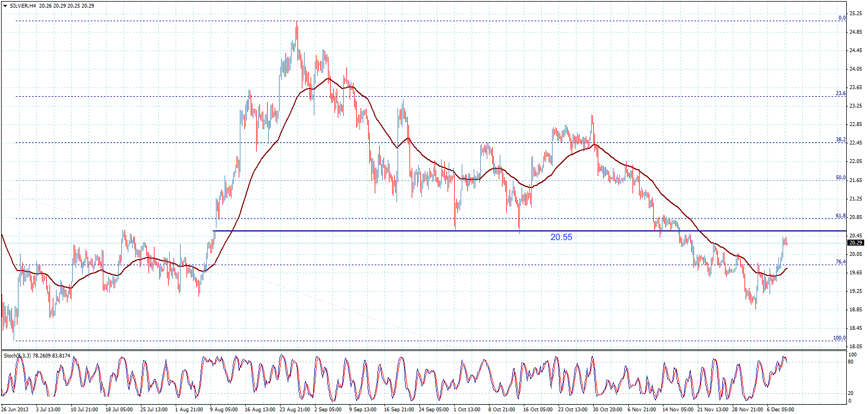The height and width of the screenshot is (414, 868).
Task: Click the 14 Nov 05:00 time label
Action: pos(678,410)
